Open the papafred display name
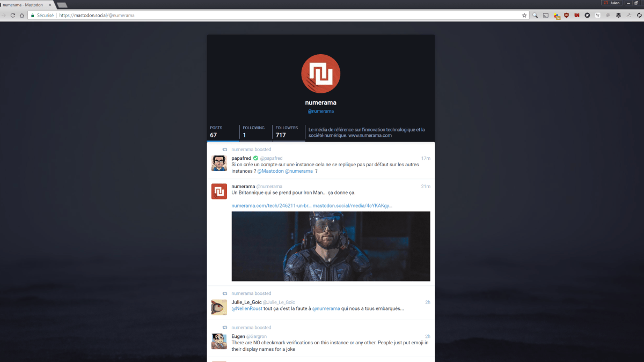 (241, 158)
